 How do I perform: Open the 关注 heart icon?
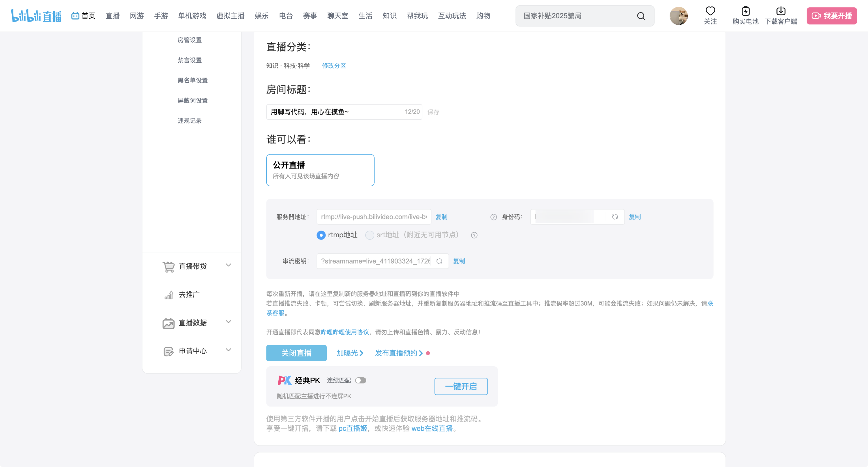(x=710, y=11)
